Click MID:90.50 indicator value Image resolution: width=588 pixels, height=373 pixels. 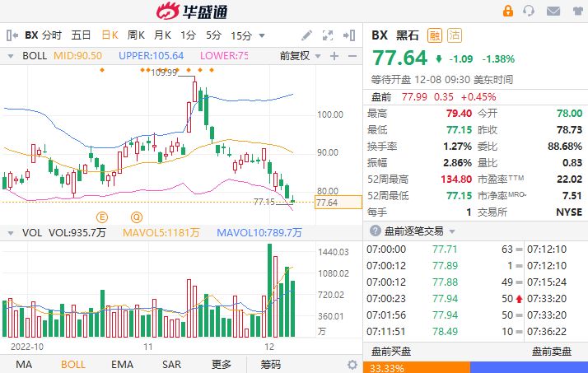click(77, 56)
